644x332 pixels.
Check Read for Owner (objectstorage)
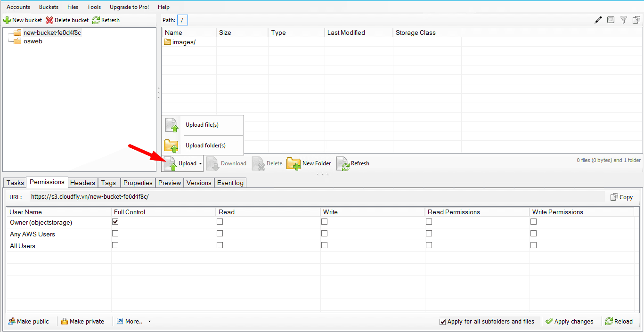(x=220, y=221)
